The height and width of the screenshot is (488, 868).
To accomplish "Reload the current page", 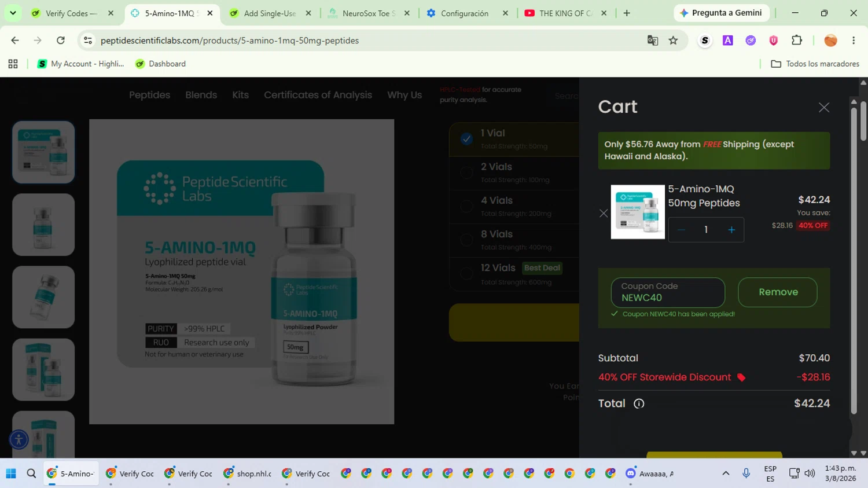I will (61, 41).
